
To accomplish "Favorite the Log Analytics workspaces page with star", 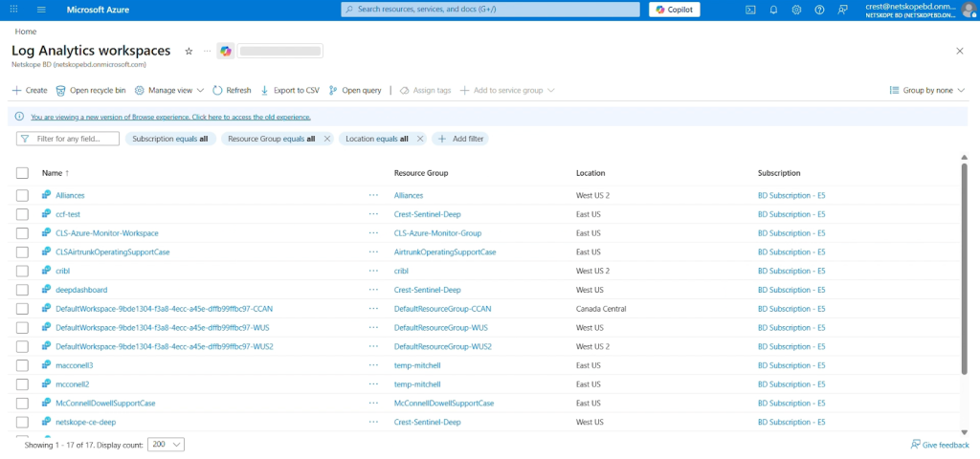I will [189, 52].
